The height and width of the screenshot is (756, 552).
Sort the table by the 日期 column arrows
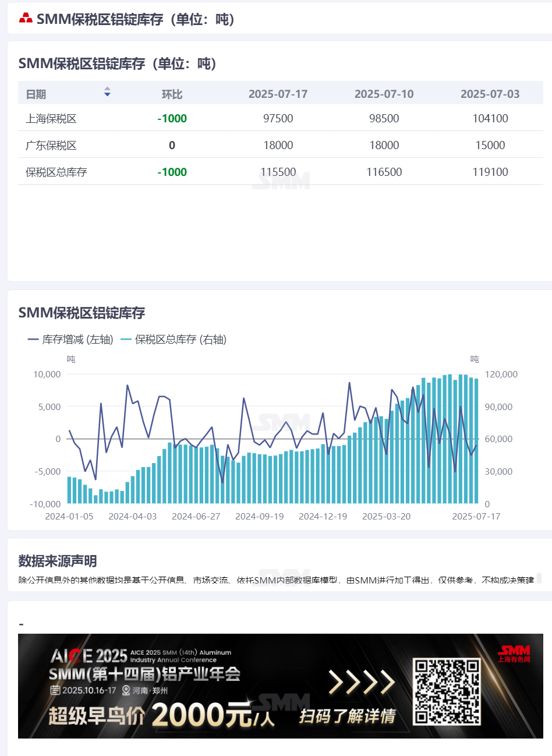107,92
